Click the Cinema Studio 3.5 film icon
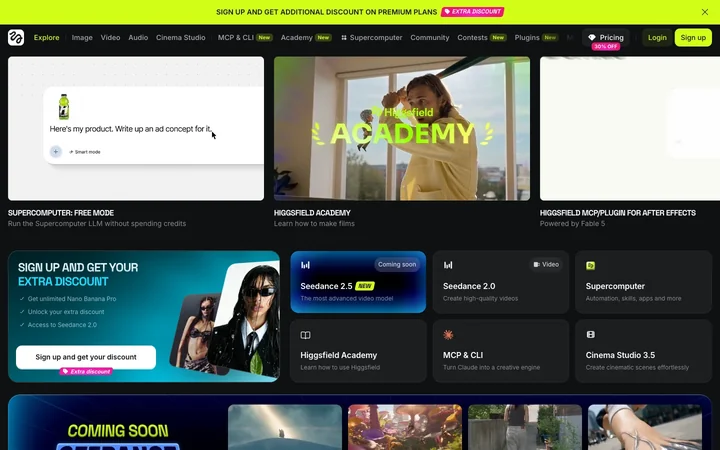720x450 pixels. pyautogui.click(x=591, y=334)
